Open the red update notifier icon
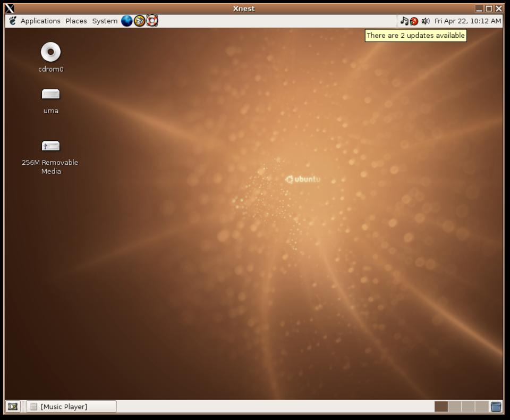This screenshot has width=510, height=420. (414, 21)
